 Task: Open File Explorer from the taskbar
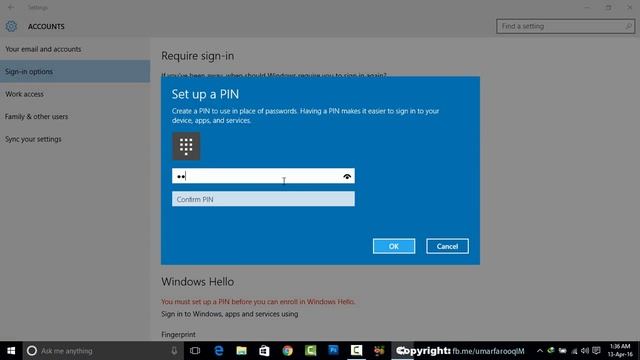[x=242, y=351]
